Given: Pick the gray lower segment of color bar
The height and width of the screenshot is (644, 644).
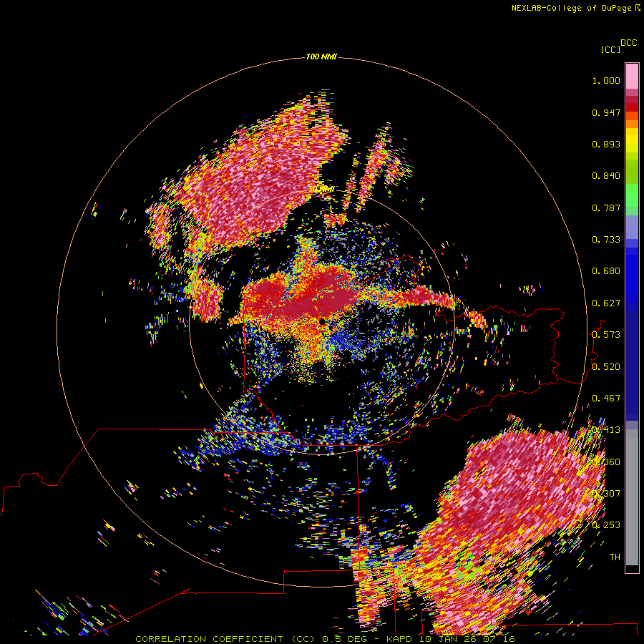Looking at the screenshot, I should coord(632,497).
